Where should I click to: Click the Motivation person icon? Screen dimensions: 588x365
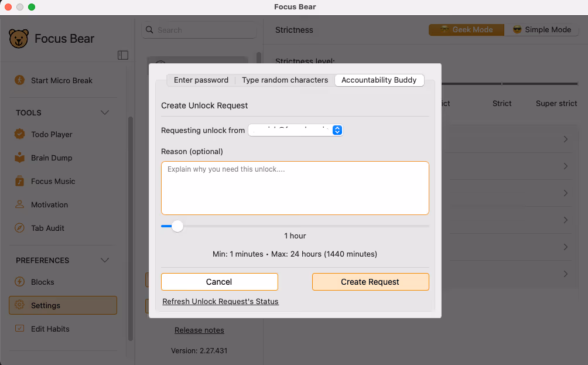point(19,204)
